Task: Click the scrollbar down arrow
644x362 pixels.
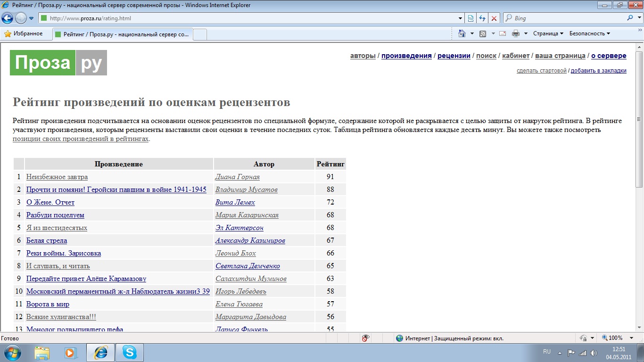Action: point(639,329)
